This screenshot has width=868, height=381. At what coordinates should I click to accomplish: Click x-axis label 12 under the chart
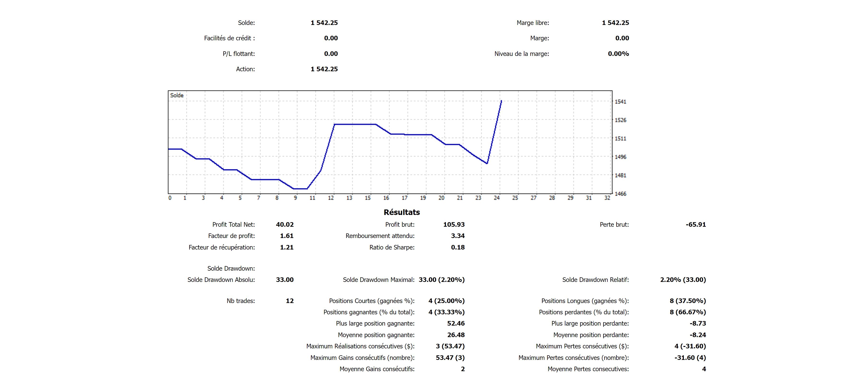point(331,198)
